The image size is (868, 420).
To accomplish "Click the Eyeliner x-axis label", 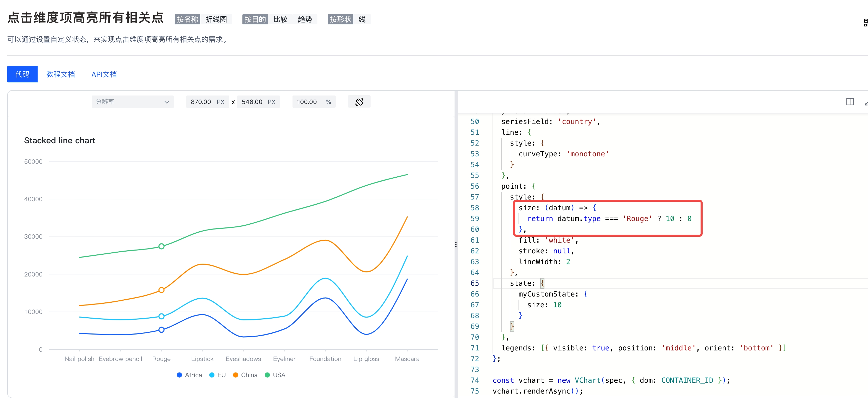I will pos(284,359).
